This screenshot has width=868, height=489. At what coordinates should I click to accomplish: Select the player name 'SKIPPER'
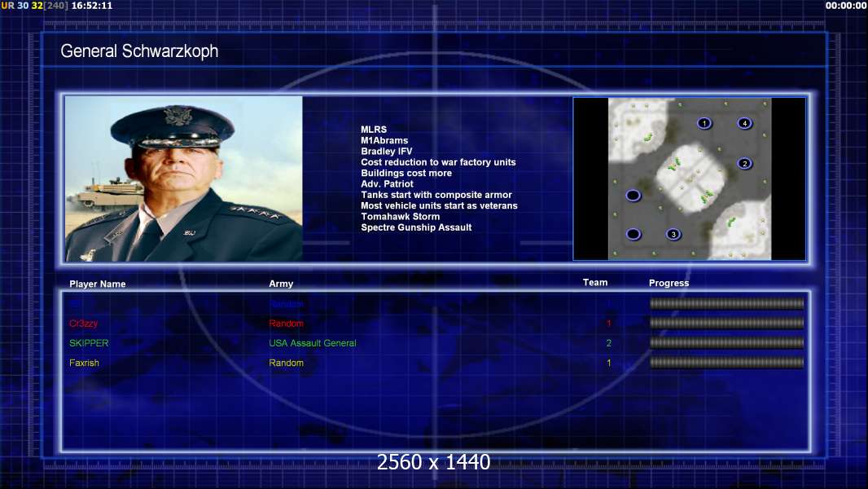click(89, 343)
